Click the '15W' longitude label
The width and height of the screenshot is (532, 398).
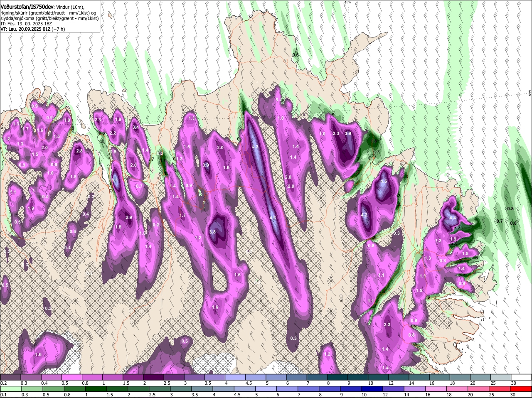pos(348,2)
